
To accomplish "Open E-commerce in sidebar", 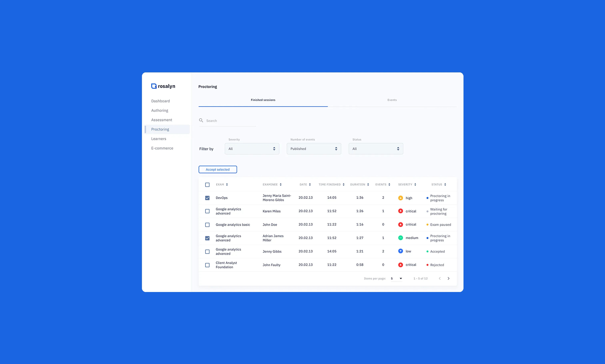I will coord(162,148).
